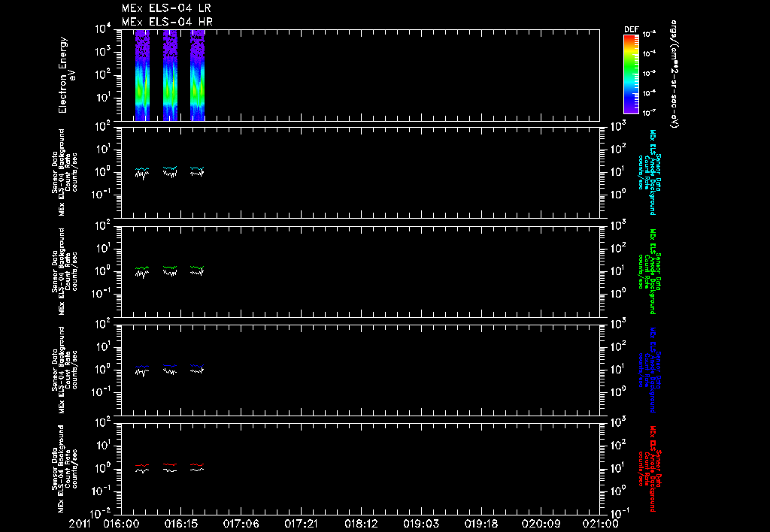
Task: Click the first cyan data trace in the second panel
Action: point(142,169)
